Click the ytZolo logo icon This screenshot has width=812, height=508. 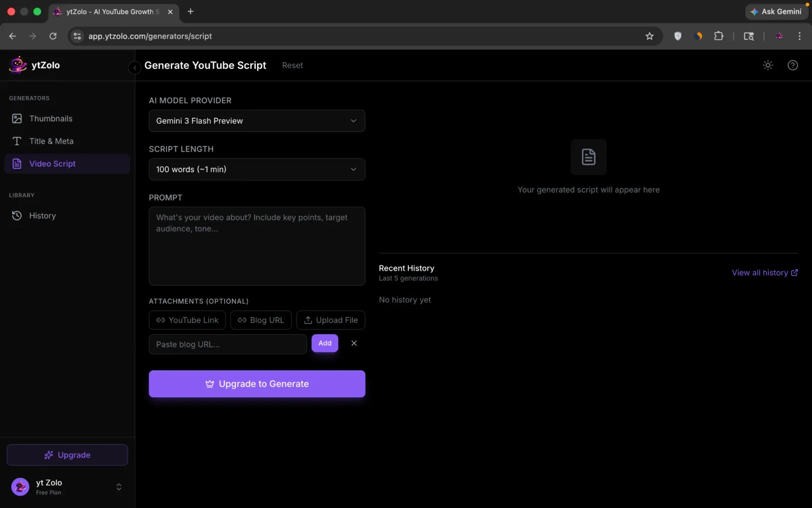coord(18,65)
